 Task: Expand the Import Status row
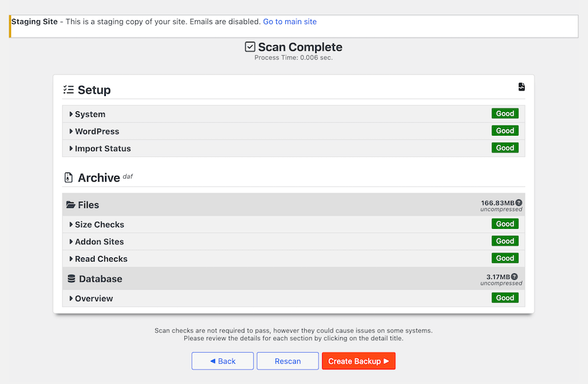click(102, 148)
